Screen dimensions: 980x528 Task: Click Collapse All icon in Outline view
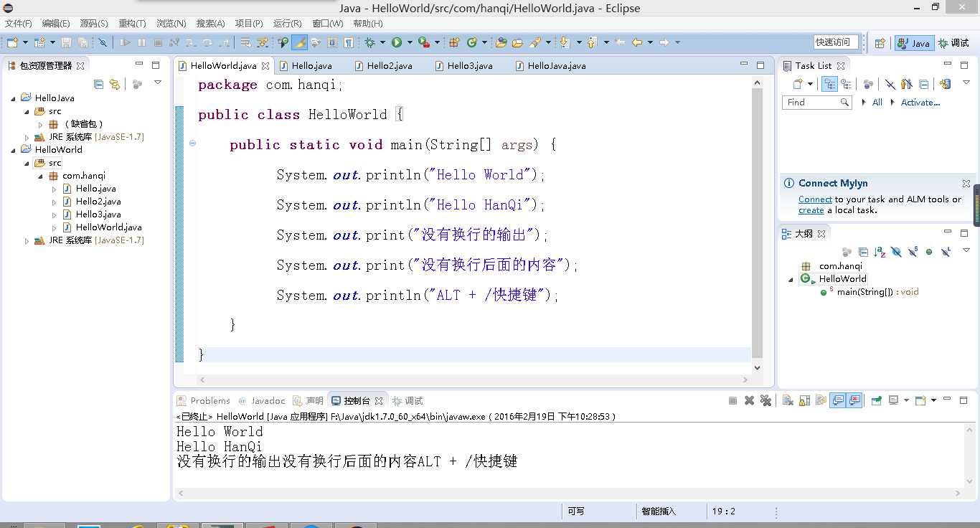(863, 252)
